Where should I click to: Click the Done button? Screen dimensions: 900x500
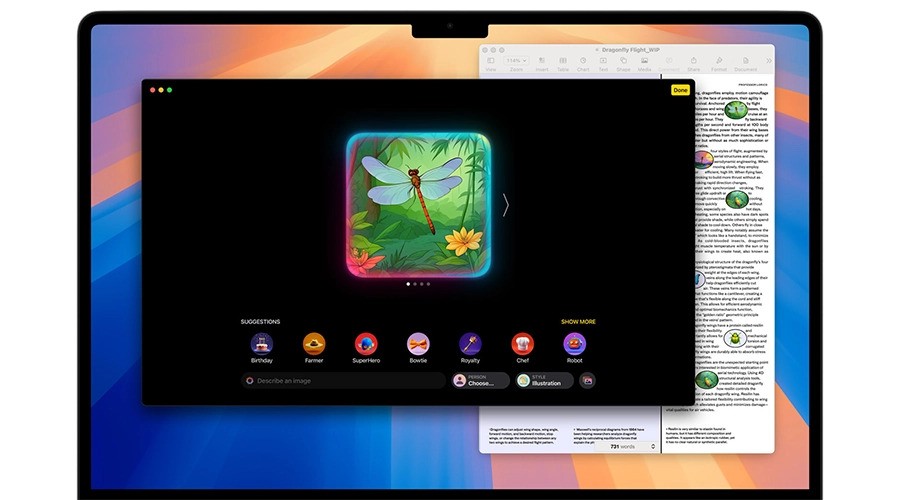click(680, 90)
